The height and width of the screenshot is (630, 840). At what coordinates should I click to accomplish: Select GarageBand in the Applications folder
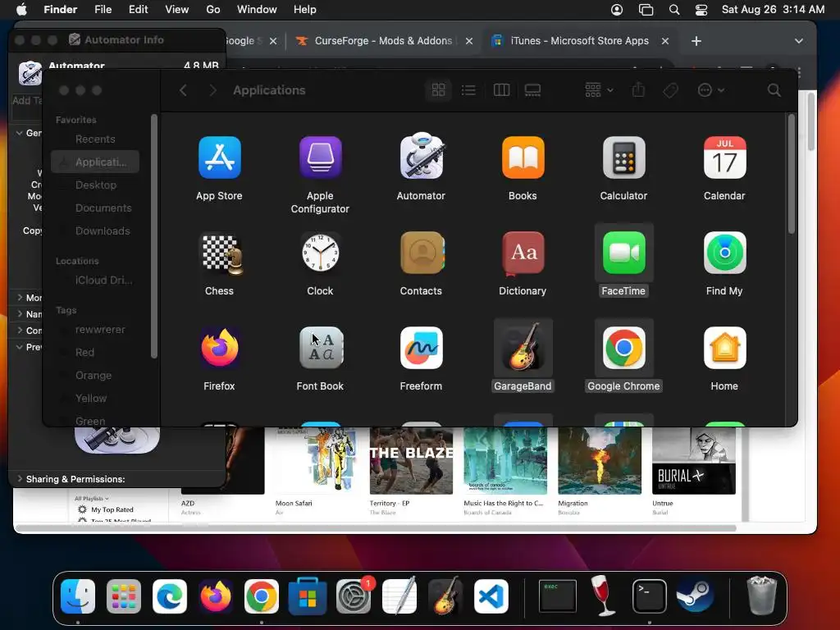point(523,348)
